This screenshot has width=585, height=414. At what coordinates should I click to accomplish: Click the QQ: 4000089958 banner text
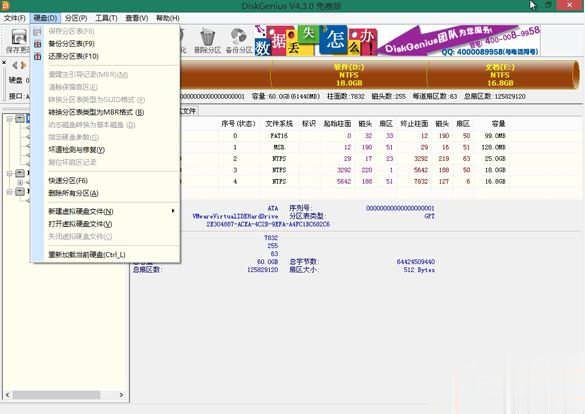[490, 52]
